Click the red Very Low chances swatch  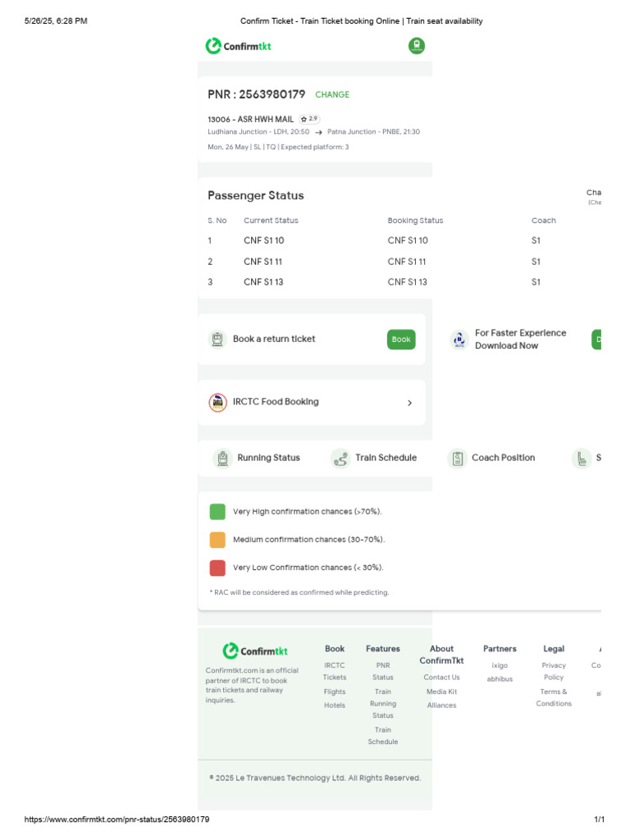217,568
